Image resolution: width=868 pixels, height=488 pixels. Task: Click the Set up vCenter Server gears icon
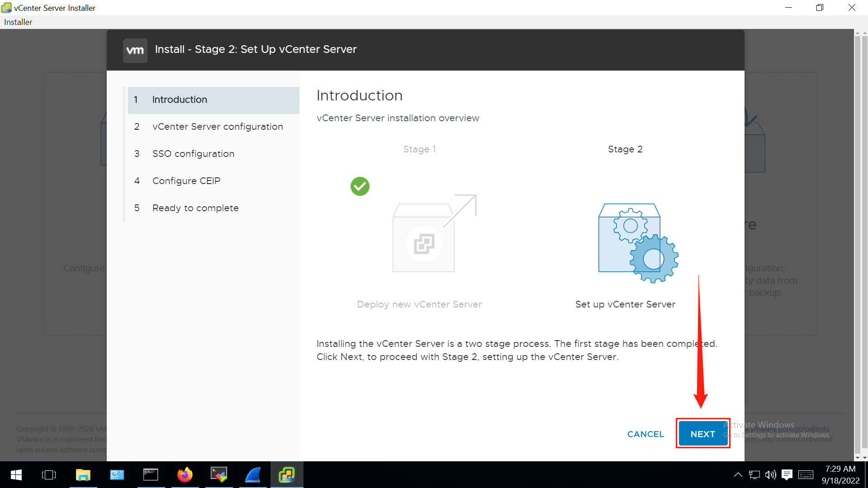(638, 243)
